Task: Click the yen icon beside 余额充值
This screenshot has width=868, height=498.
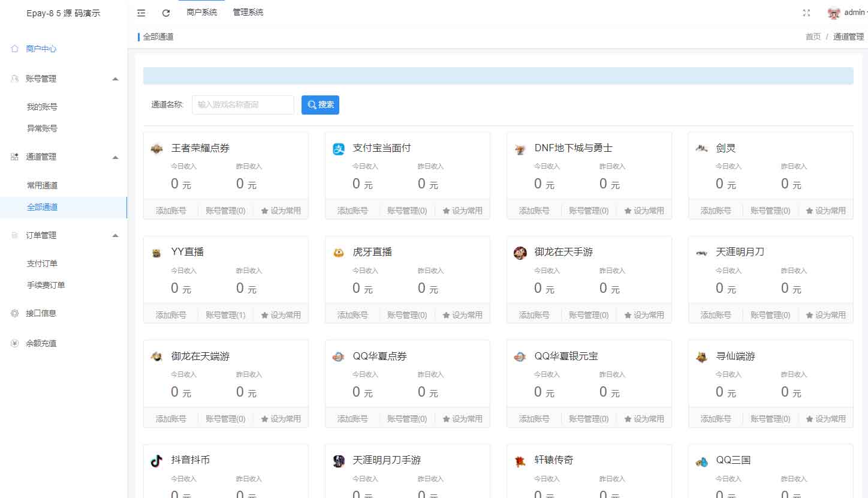Action: tap(15, 343)
